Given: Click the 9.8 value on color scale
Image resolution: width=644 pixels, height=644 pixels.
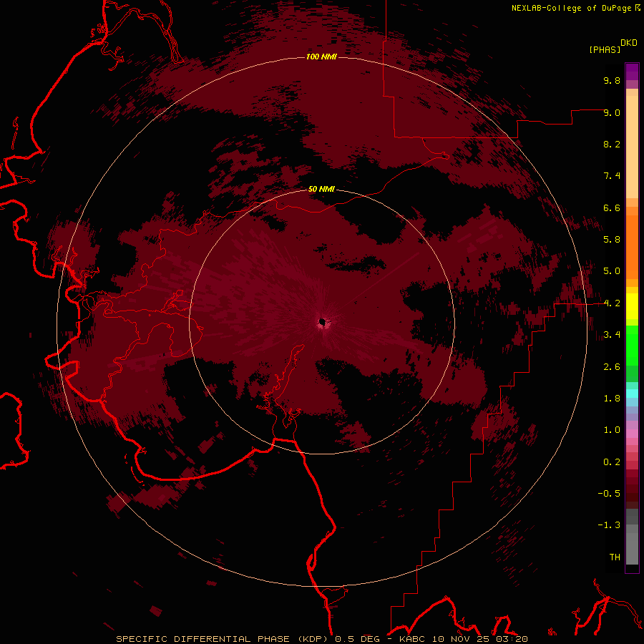Looking at the screenshot, I should (612, 80).
